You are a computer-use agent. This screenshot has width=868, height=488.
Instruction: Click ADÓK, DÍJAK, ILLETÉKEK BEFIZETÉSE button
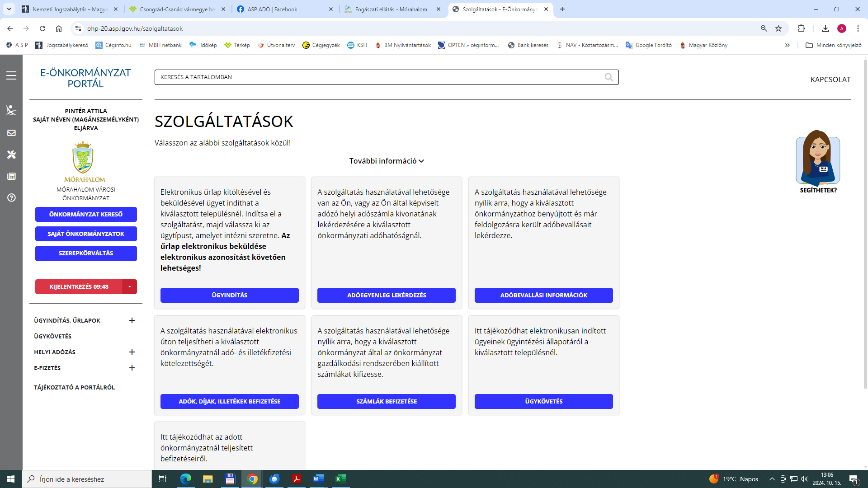click(x=230, y=401)
